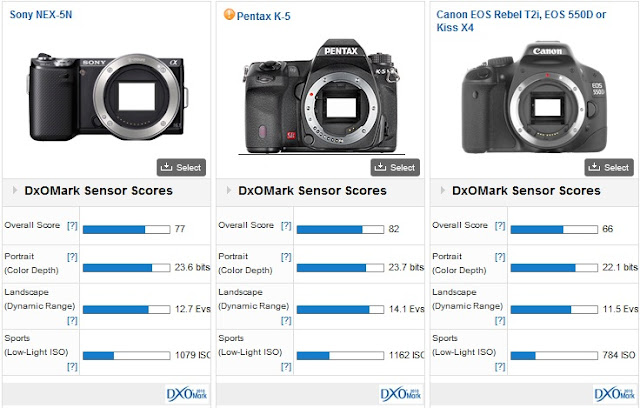Click the 11.5 Evs dynamic range value
The image size is (640, 408).
pyautogui.click(x=620, y=309)
